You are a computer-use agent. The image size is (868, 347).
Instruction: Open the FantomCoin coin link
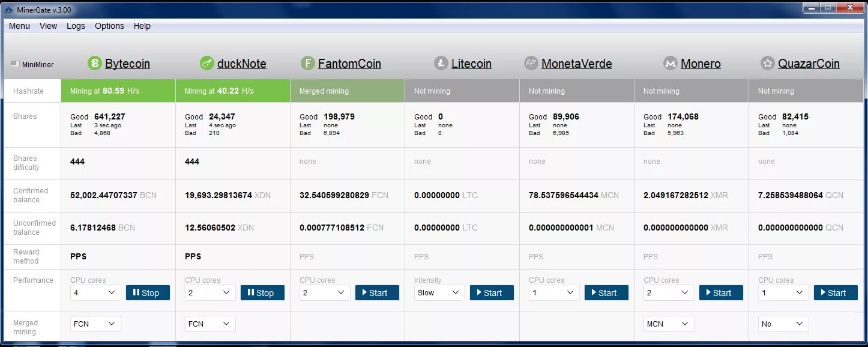[349, 64]
